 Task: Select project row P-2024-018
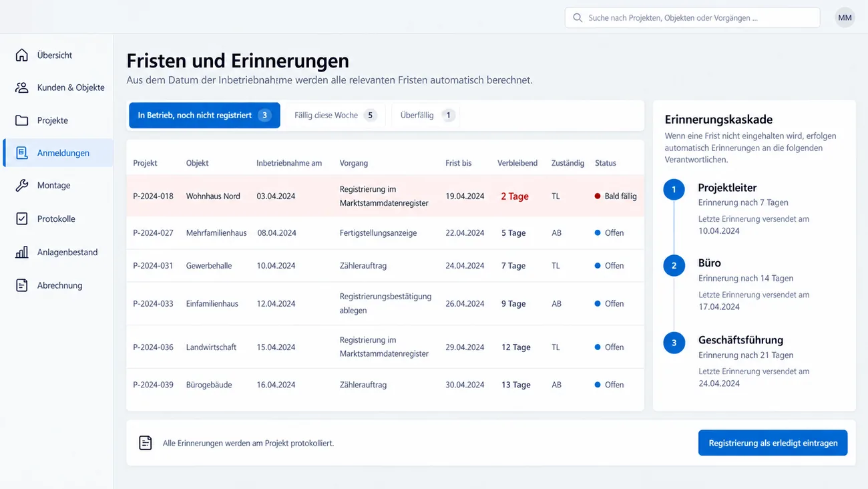385,196
